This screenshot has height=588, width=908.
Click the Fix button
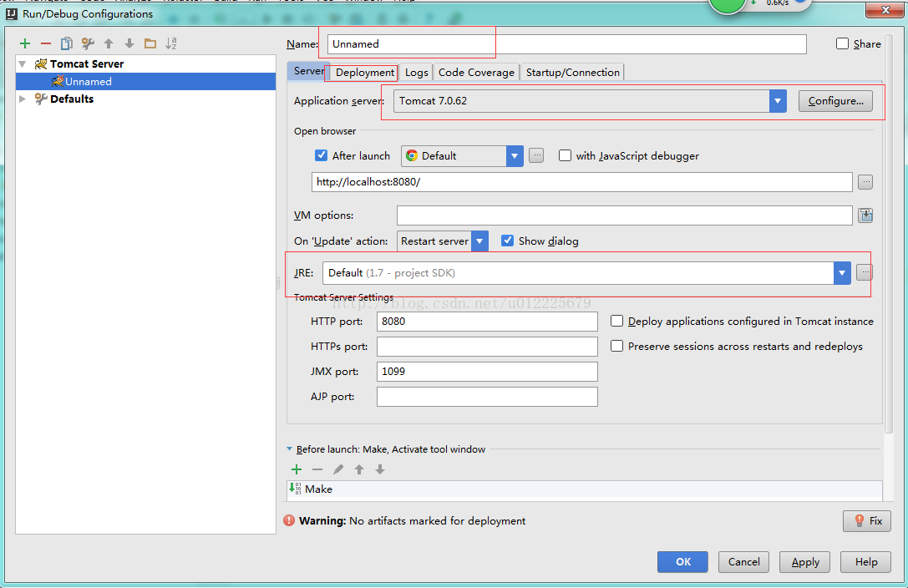point(867,521)
